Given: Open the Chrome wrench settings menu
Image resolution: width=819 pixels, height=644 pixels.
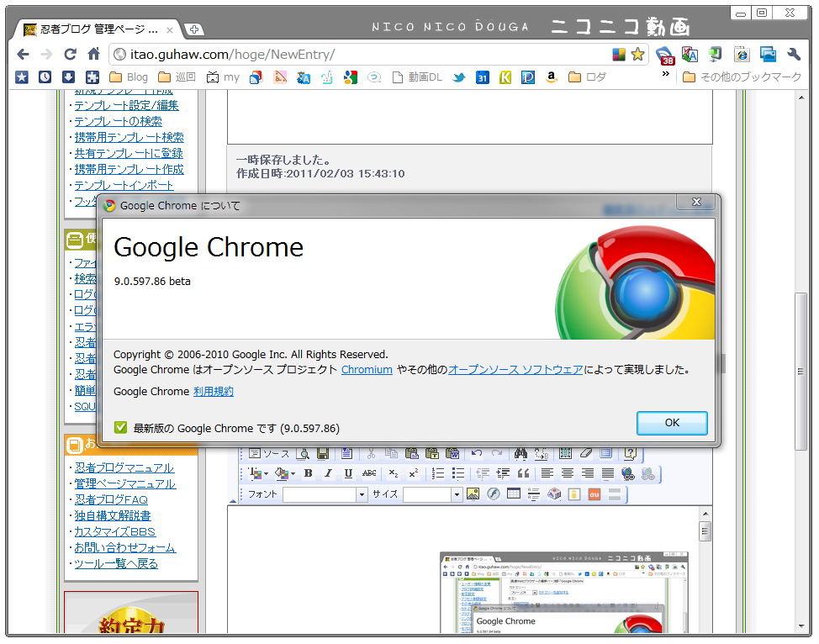Looking at the screenshot, I should tap(794, 55).
